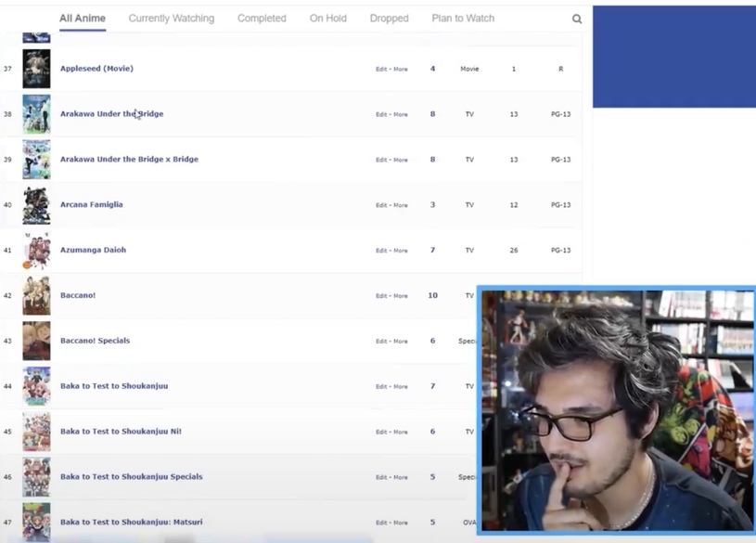The image size is (756, 543).
Task: Open the Appleseed (Movie) title link
Action: coord(96,69)
